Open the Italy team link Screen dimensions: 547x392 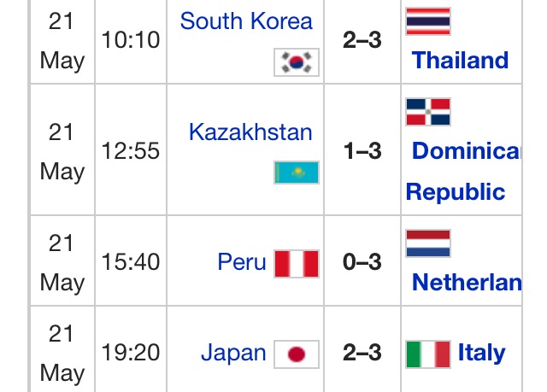(x=482, y=353)
